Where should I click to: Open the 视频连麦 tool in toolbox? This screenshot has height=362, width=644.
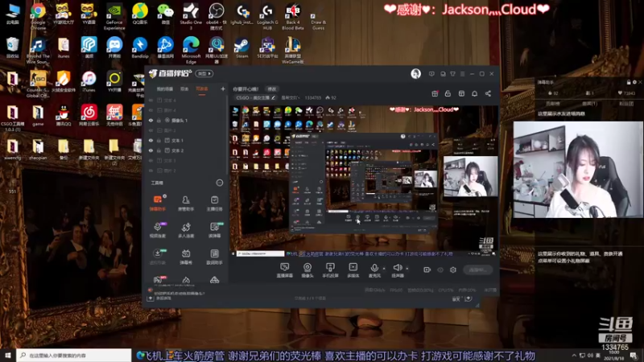click(158, 230)
